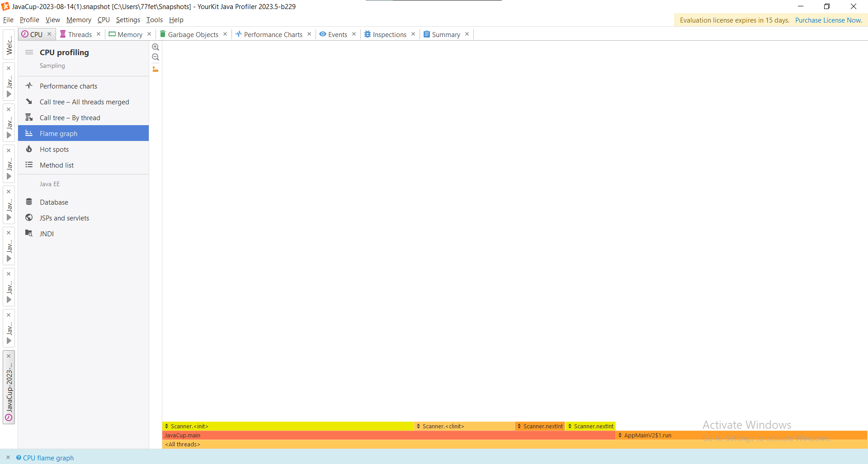Viewport: 868px width, 464px height.
Task: Select the zoom in magnifier on the flame graph toolbar
Action: tap(156, 47)
